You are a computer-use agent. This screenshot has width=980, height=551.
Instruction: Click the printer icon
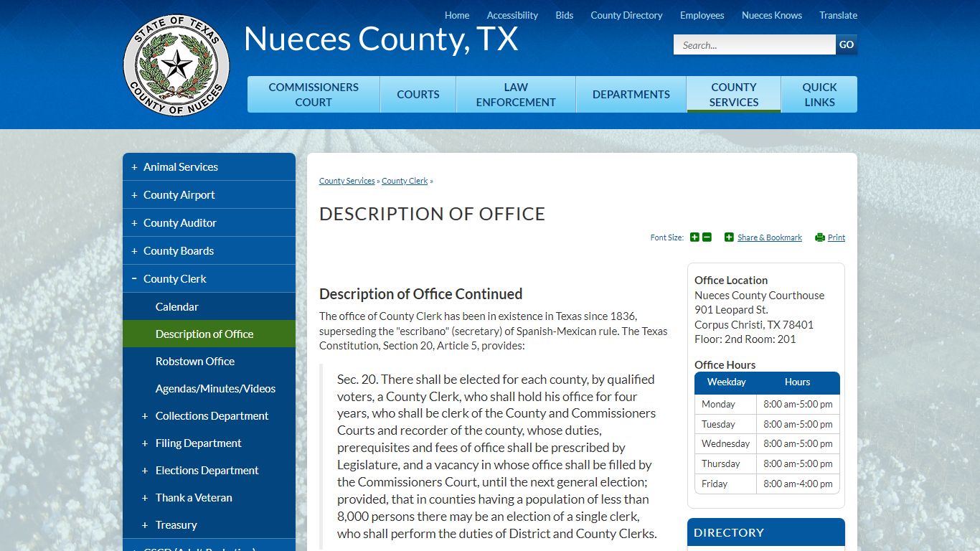click(x=819, y=237)
